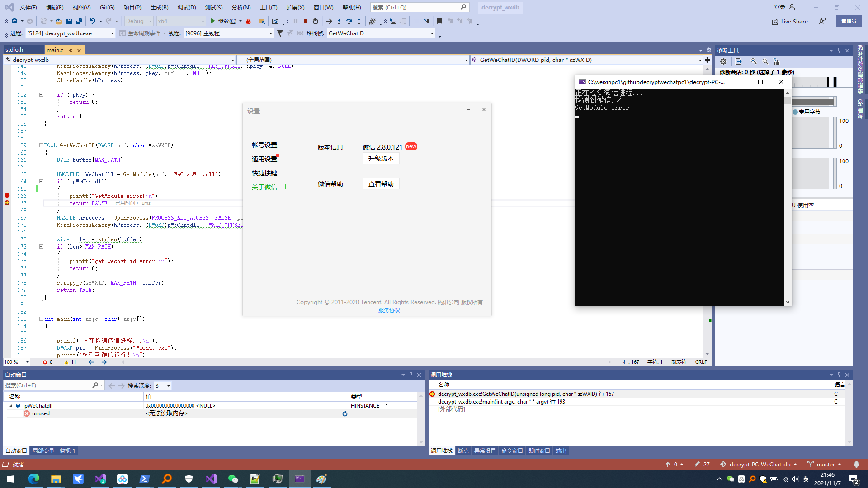
Task: Collapse the GetWeChatID function at line 159
Action: pyautogui.click(x=41, y=145)
